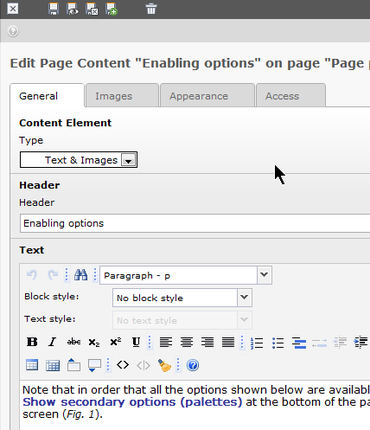Toggle HTML source mode with the <> icon
370x430 pixels.
[123, 365]
